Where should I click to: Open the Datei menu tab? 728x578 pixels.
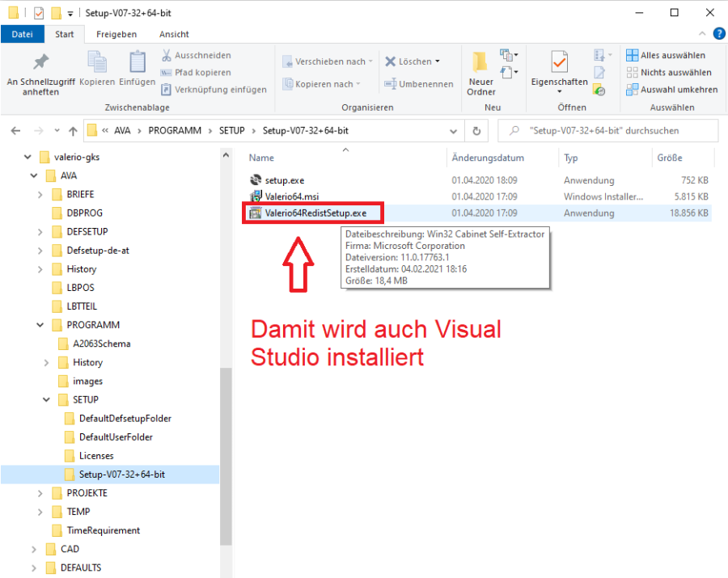pos(23,34)
